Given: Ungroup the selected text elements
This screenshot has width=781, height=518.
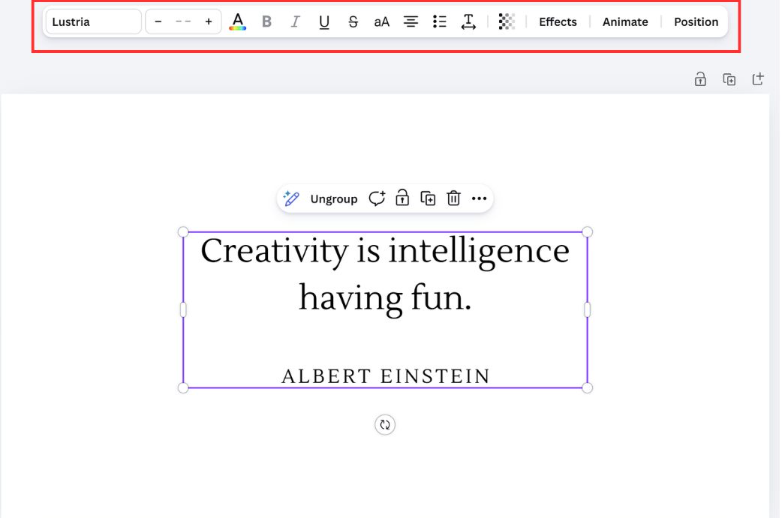Looking at the screenshot, I should point(333,199).
